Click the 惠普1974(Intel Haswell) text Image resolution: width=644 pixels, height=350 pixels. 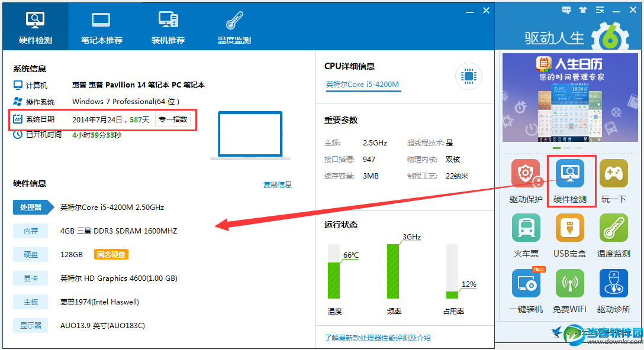(x=99, y=302)
